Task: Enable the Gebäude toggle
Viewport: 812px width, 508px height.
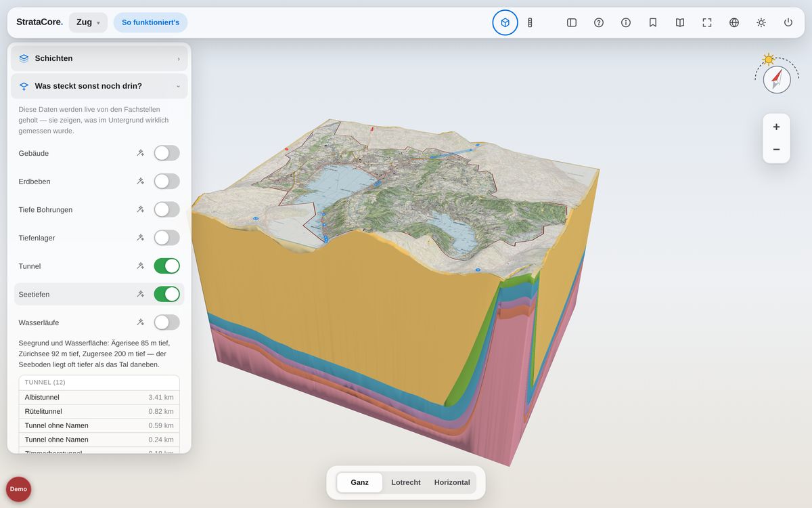Action: click(167, 153)
